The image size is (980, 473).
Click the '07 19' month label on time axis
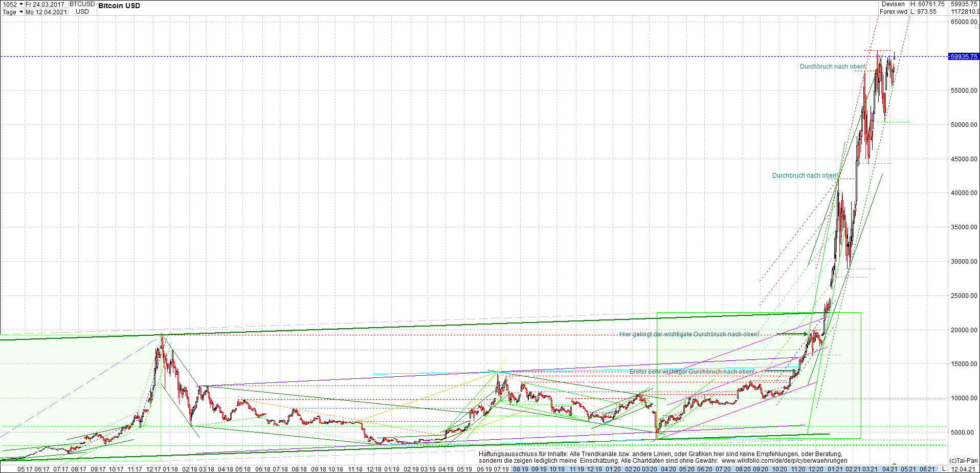pos(501,469)
